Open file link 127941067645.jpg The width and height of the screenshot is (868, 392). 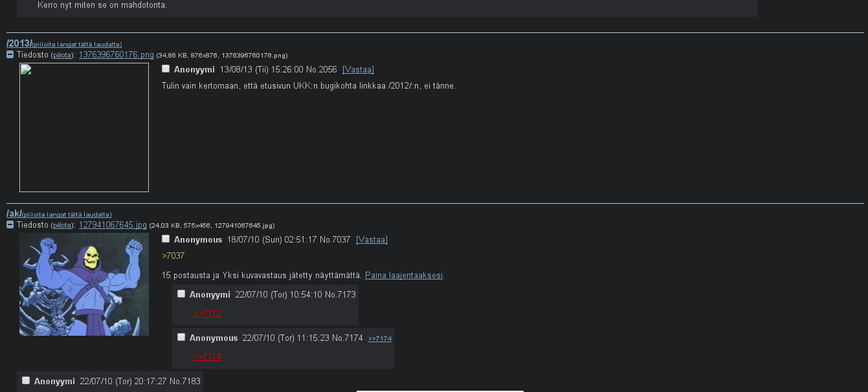pyautogui.click(x=113, y=225)
